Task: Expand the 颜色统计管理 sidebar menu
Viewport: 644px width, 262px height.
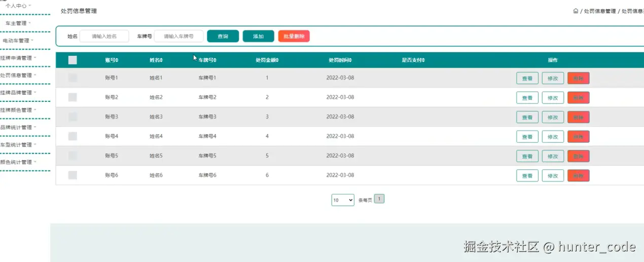Action: [x=18, y=162]
